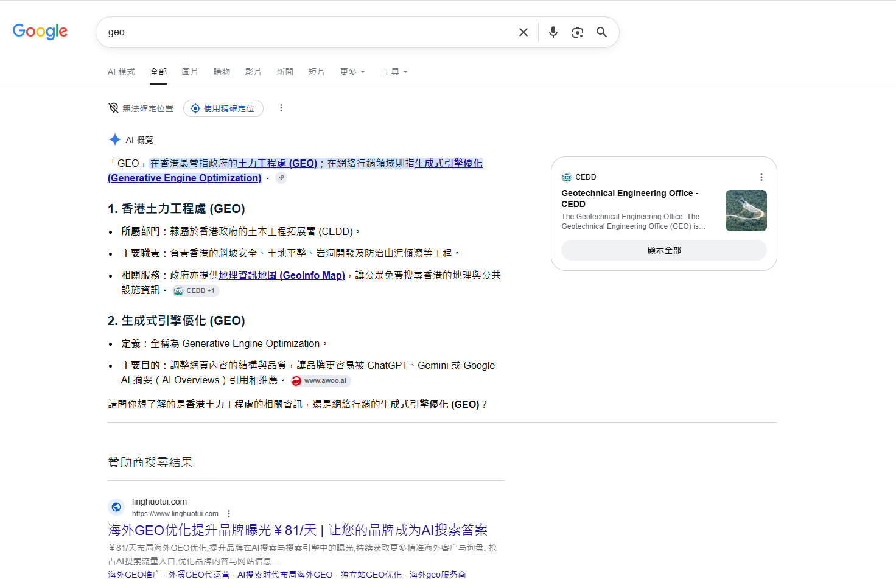This screenshot has width=896, height=588.
Task: Select the 全部 results tab
Action: [x=158, y=72]
